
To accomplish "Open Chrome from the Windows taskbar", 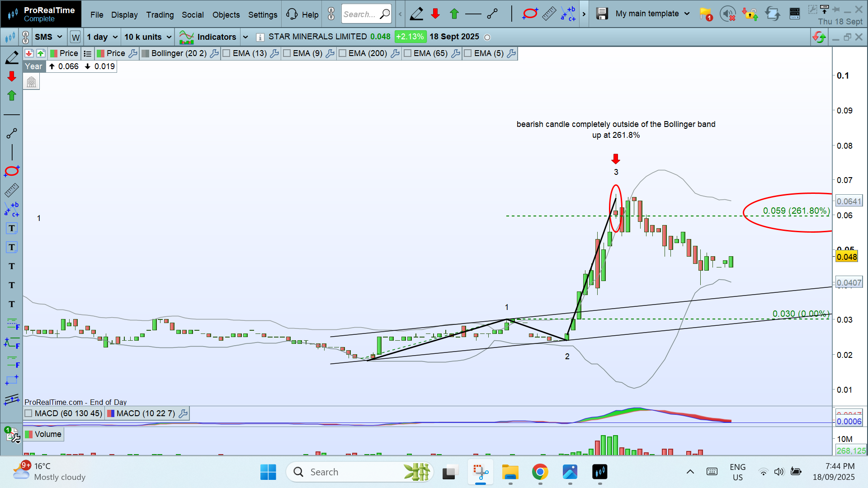I will (x=540, y=472).
